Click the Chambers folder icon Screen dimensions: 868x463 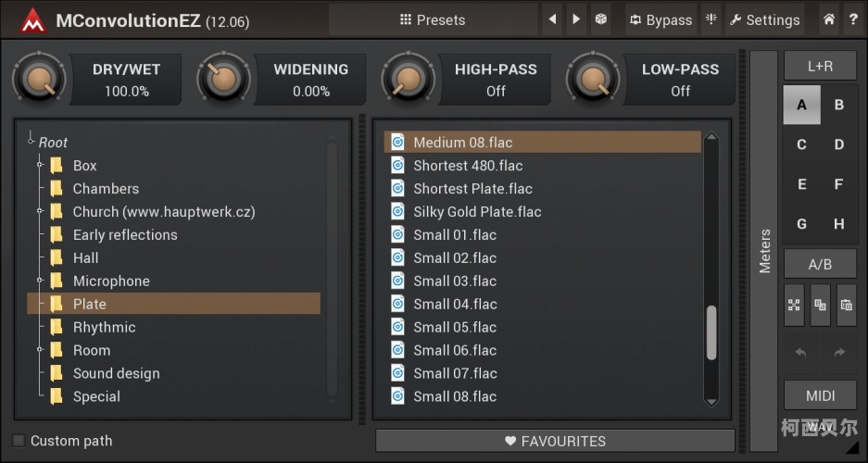[x=56, y=189]
